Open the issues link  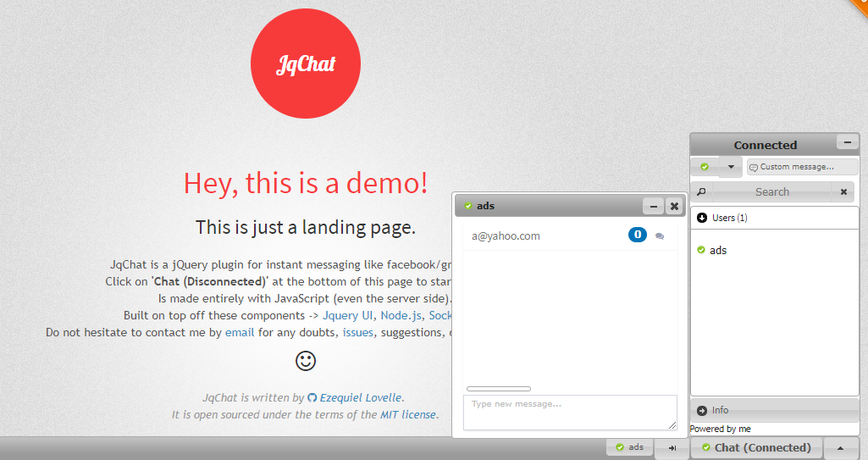357,333
